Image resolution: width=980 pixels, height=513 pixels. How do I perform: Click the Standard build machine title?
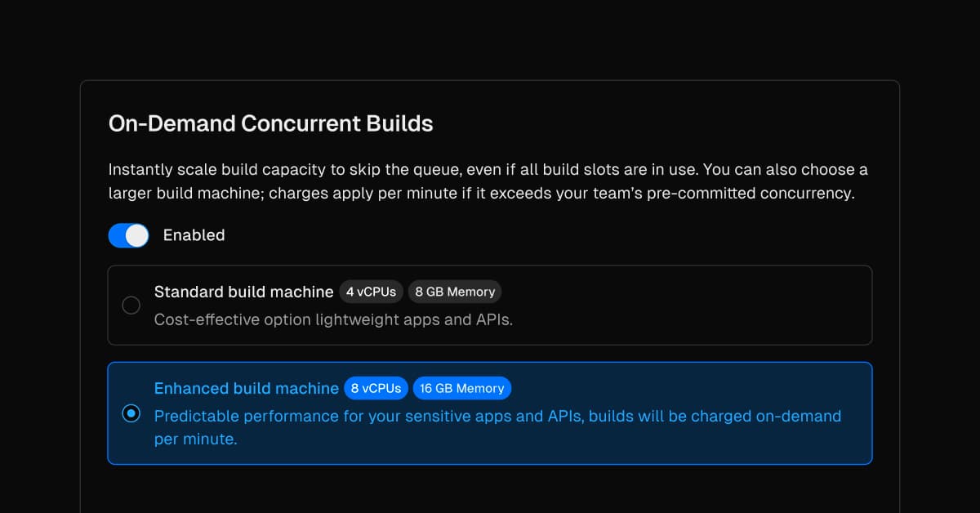pos(243,292)
